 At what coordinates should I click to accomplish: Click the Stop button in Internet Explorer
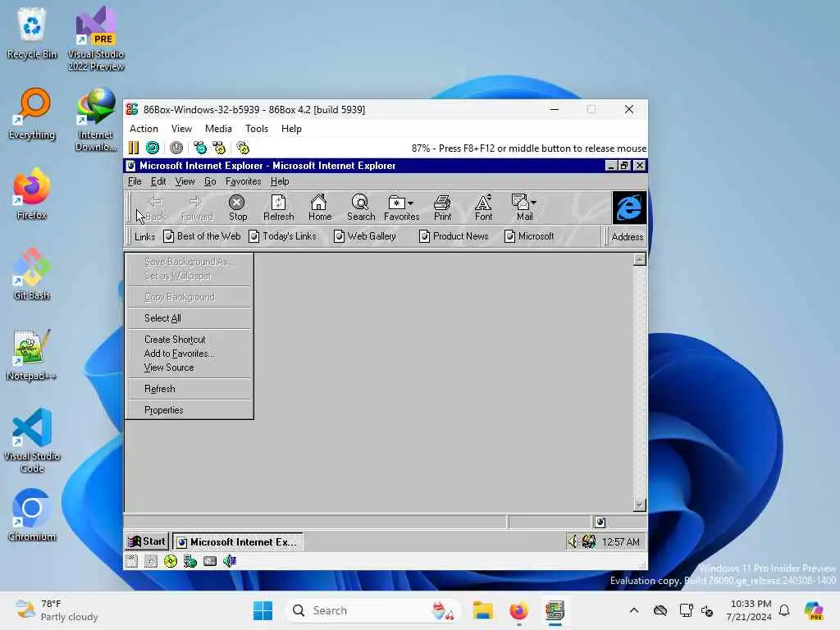237,208
